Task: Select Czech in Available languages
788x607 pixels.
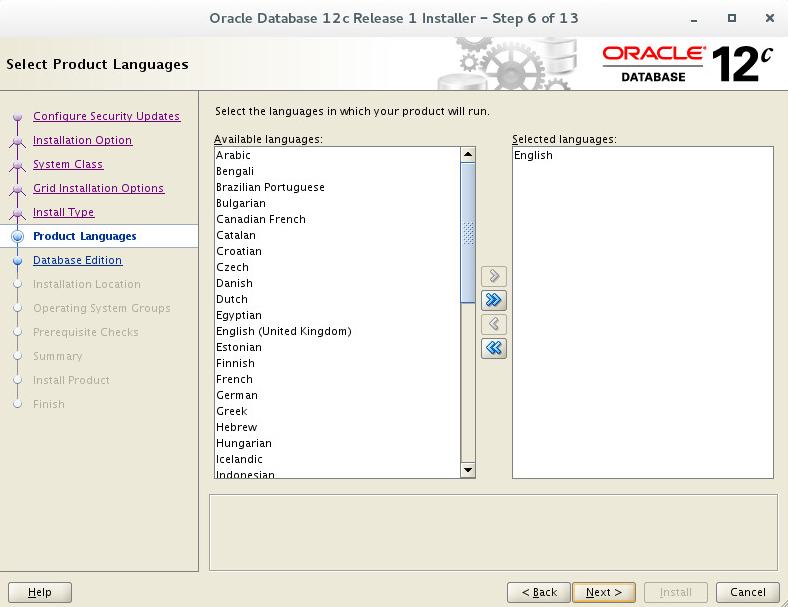Action: tap(337, 267)
